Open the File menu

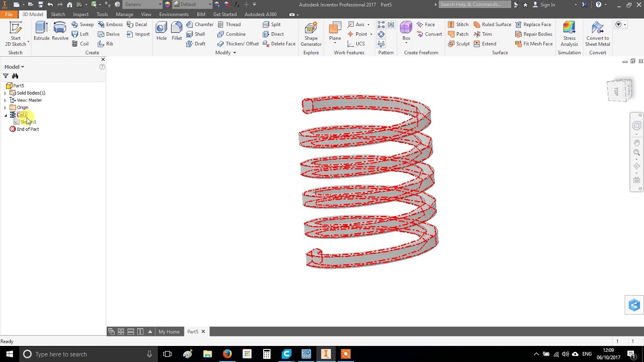click(x=9, y=15)
